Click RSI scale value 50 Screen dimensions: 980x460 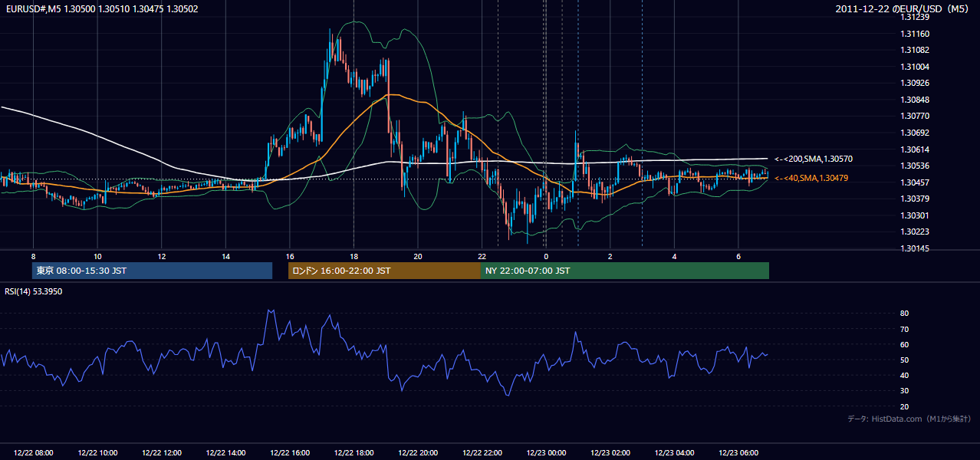[x=904, y=360]
